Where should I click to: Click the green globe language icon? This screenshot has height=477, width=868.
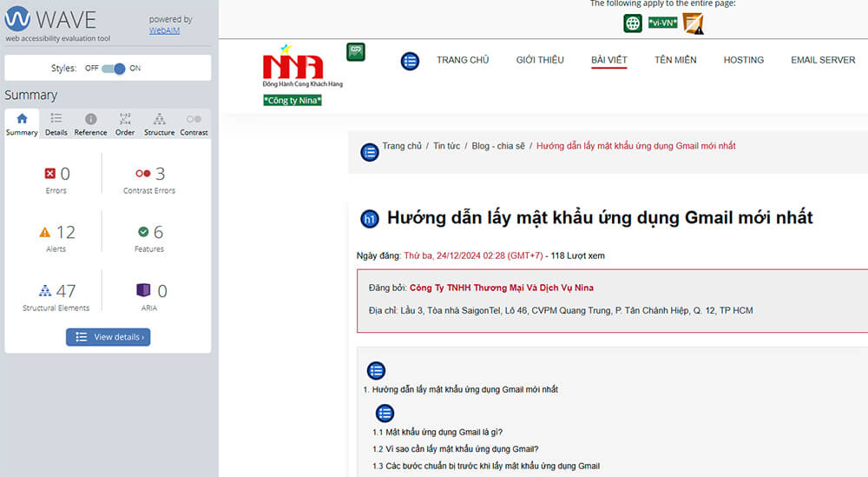point(633,23)
